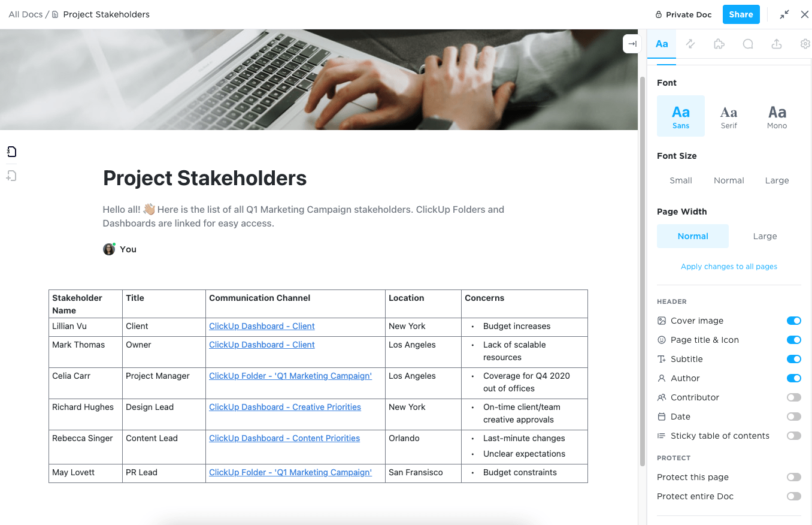Click the doc pages list icon
Image resolution: width=812 pixels, height=525 pixels.
pyautogui.click(x=11, y=152)
